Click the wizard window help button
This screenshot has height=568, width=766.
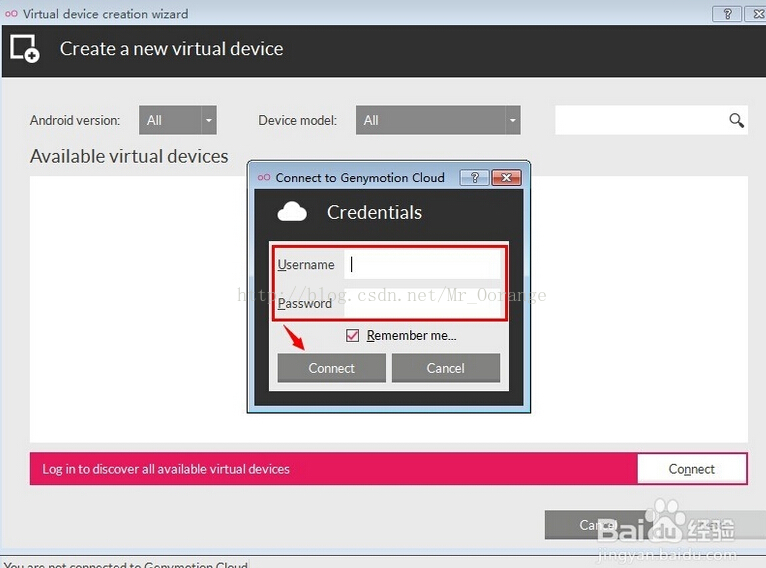click(x=727, y=14)
